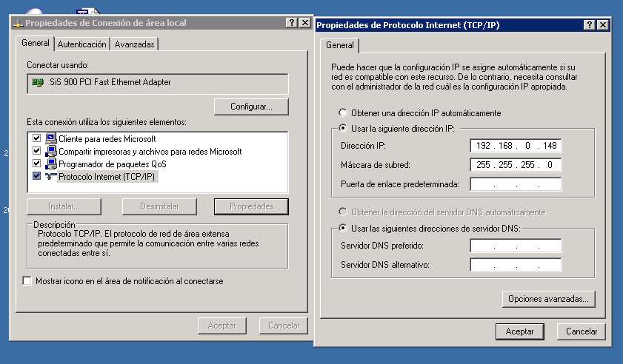Screen dimensions: 623x364
Task: Confirm with Aceptar in the TCP/IP dialog
Action: pos(520,331)
